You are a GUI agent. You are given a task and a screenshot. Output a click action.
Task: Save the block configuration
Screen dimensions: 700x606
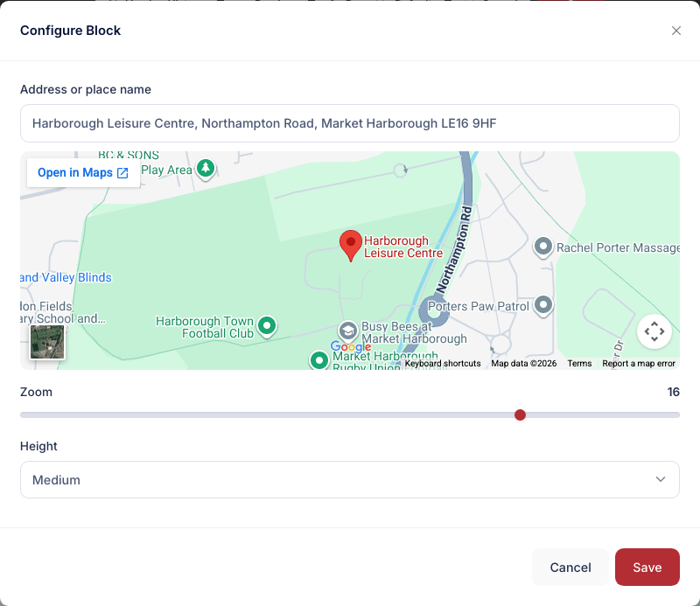647,568
